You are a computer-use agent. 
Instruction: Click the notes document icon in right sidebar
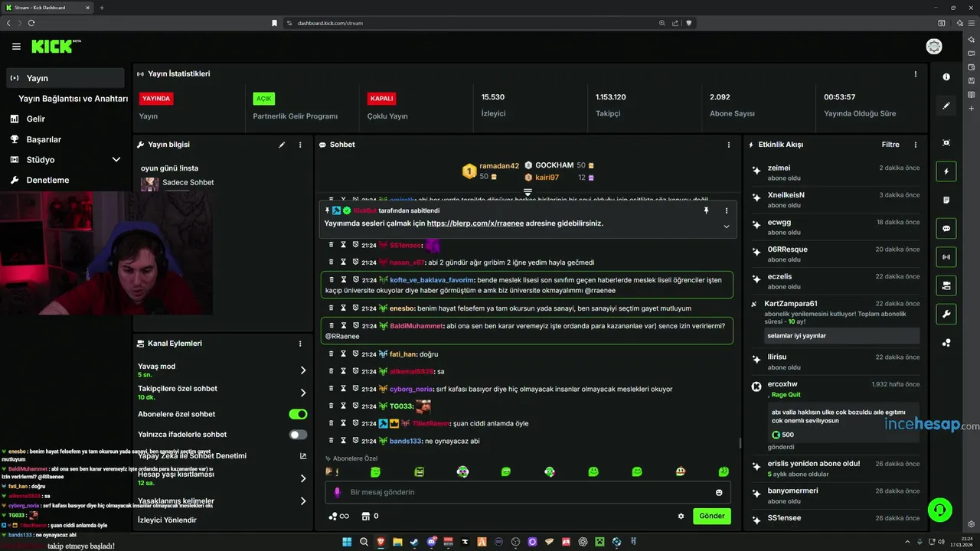click(x=946, y=200)
